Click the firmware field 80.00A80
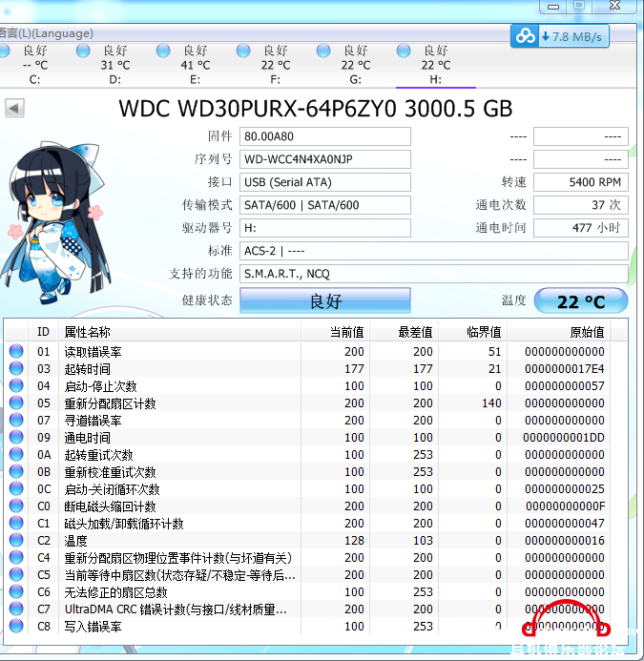Screen dimensions: 644x661 pos(325,136)
